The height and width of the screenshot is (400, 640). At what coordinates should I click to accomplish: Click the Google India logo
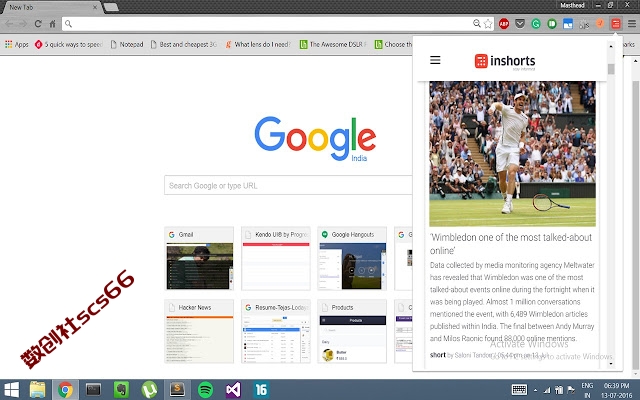(315, 139)
